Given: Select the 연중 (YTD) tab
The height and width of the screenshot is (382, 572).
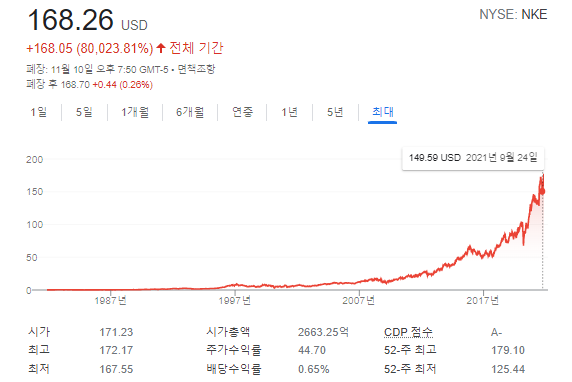Looking at the screenshot, I should (x=243, y=112).
